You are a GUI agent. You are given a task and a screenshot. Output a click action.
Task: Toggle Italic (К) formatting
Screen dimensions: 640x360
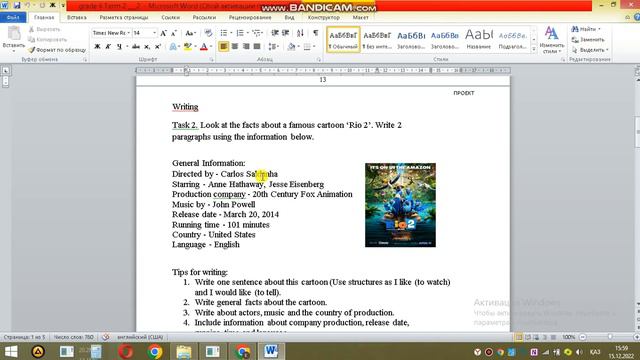(108, 47)
